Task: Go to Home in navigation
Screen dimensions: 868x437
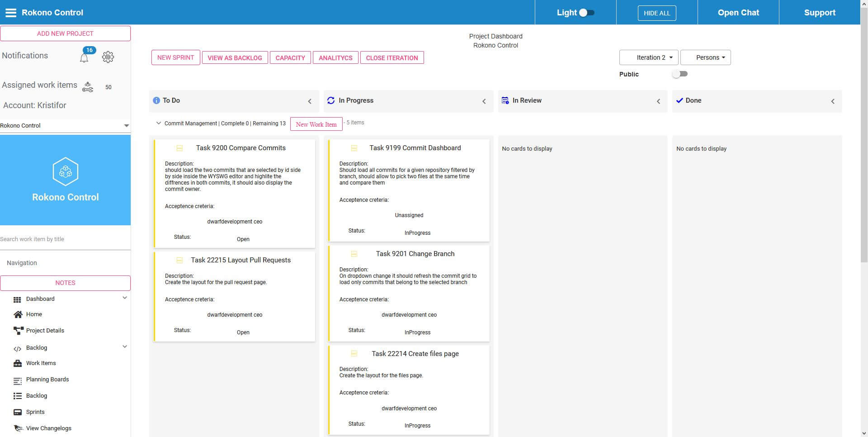Action: click(x=34, y=314)
